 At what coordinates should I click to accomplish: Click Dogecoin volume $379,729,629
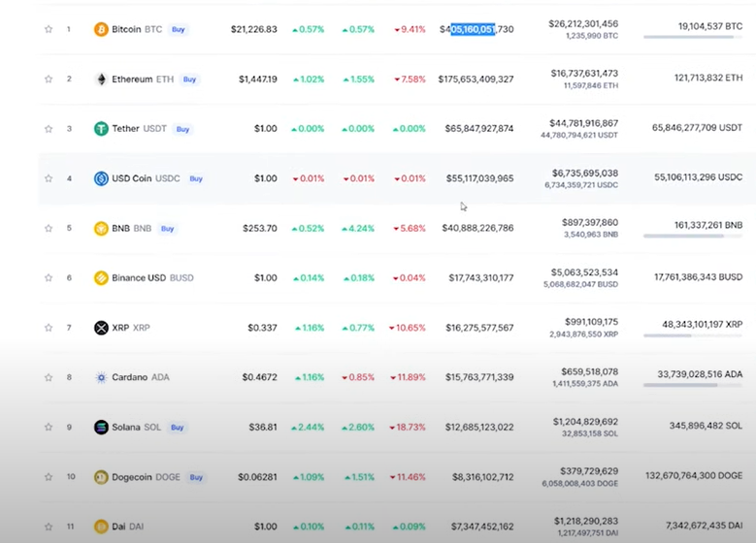(589, 471)
